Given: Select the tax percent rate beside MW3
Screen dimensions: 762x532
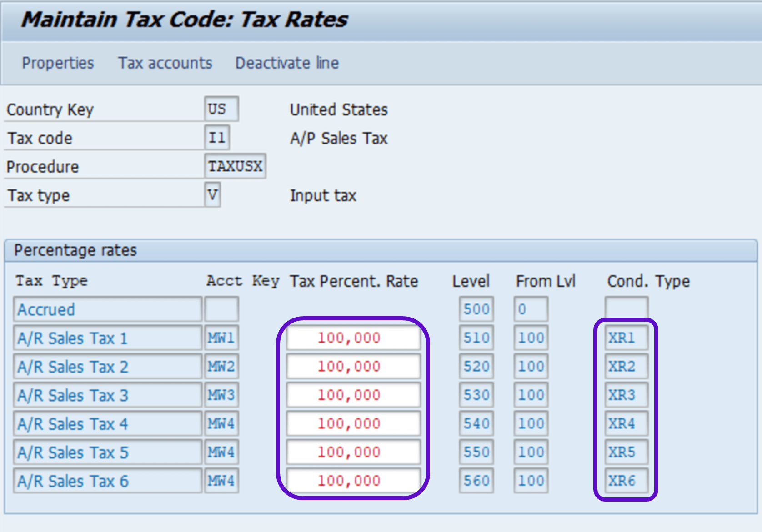Looking at the screenshot, I should 353,395.
